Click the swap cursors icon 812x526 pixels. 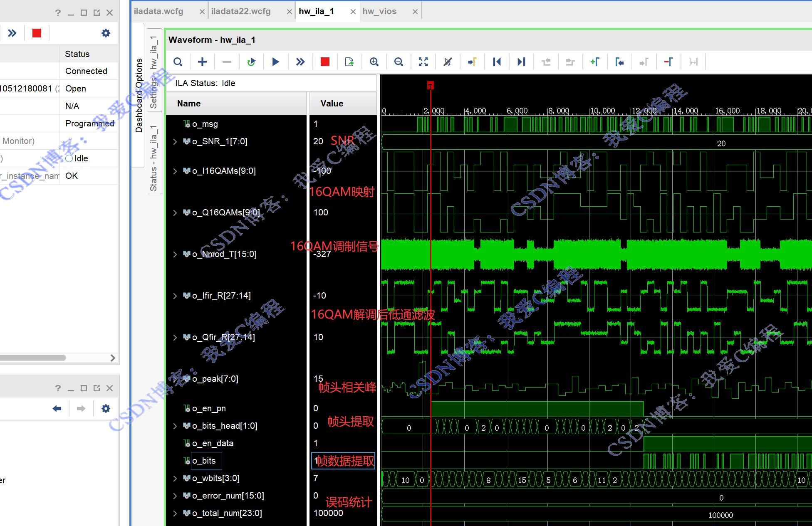[693, 62]
